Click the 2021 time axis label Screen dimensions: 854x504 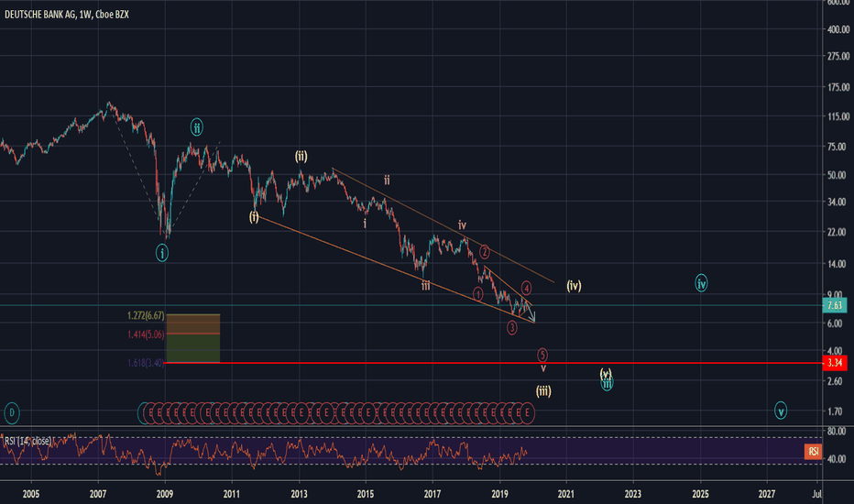(x=566, y=494)
